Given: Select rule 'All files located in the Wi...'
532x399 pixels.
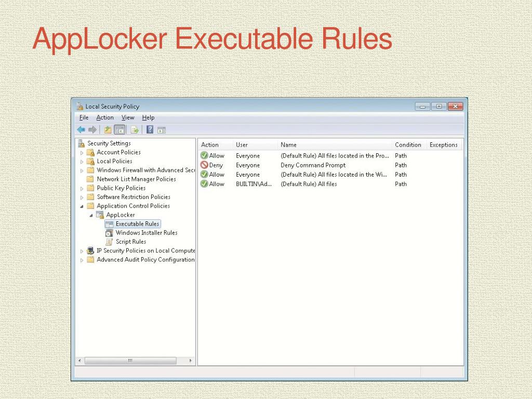Looking at the screenshot, I should (334, 175).
